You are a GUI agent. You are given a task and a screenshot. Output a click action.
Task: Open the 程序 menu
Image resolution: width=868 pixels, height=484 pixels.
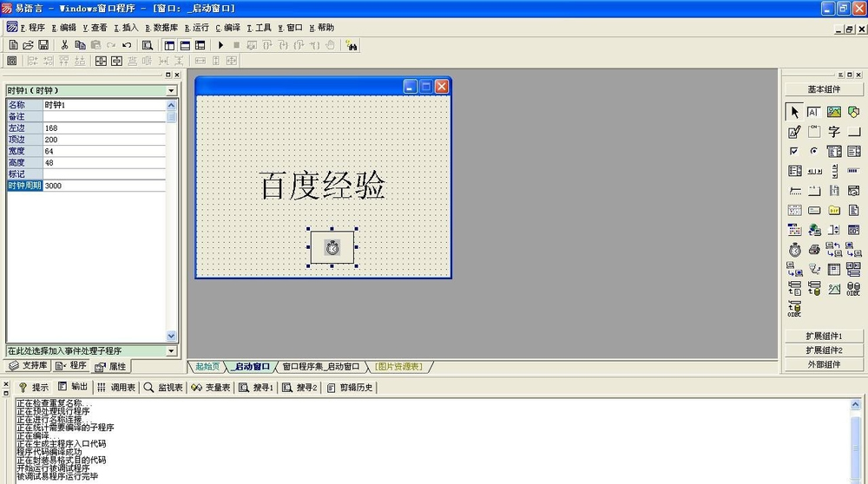point(33,28)
